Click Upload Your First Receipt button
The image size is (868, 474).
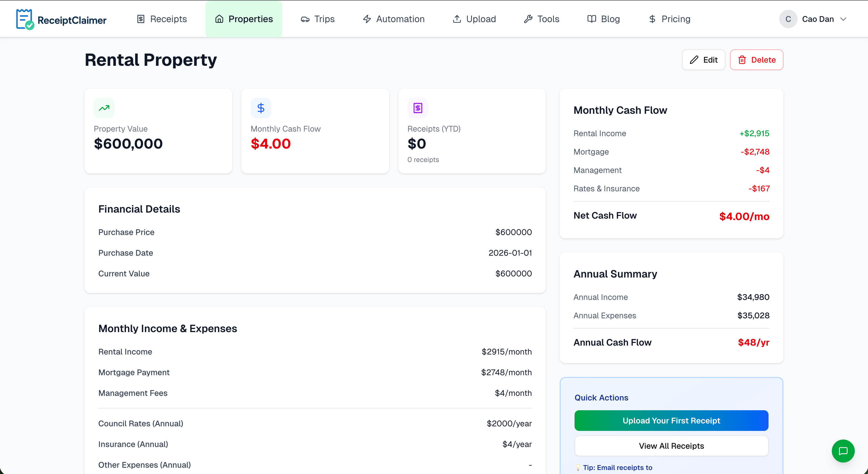click(x=671, y=421)
